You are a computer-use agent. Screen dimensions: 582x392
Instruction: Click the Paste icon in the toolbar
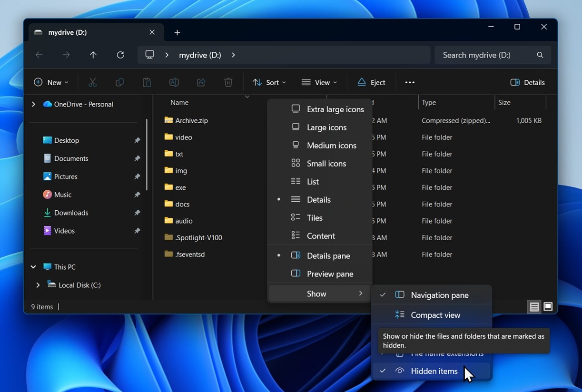pyautogui.click(x=147, y=82)
